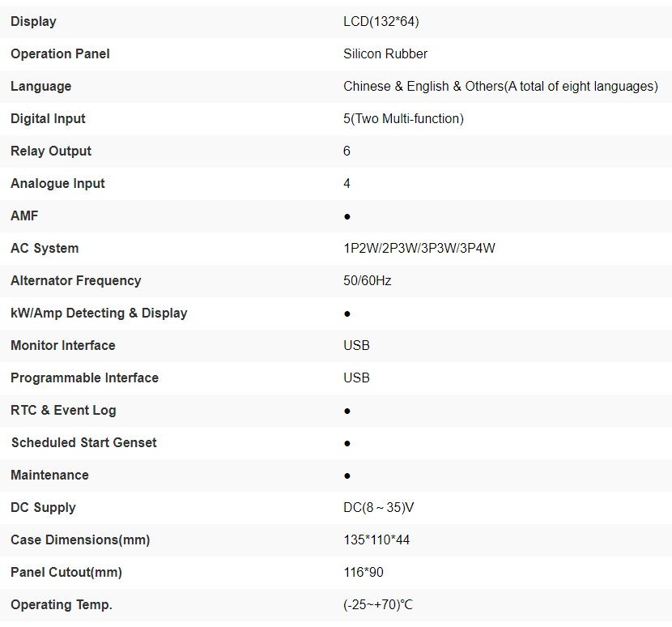Click the Language row label
This screenshot has height=627, width=672.
[x=40, y=86]
